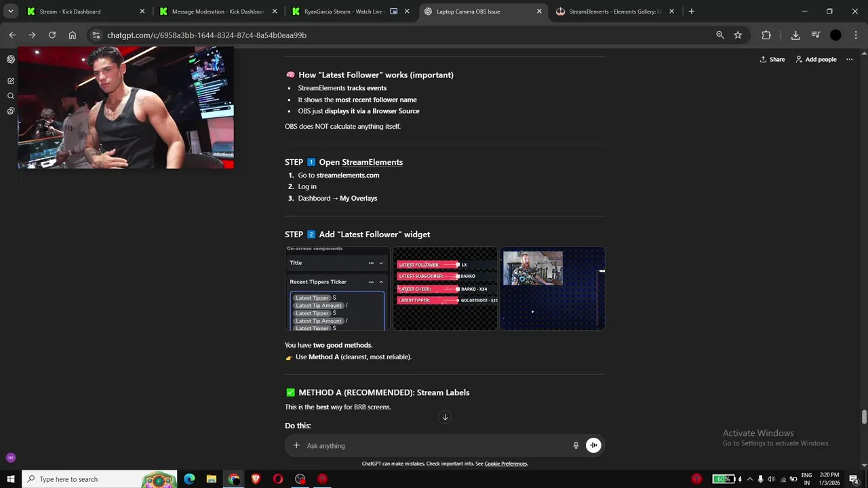View site information icon in the address bar
Screen dimensions: 868x488
point(96,35)
